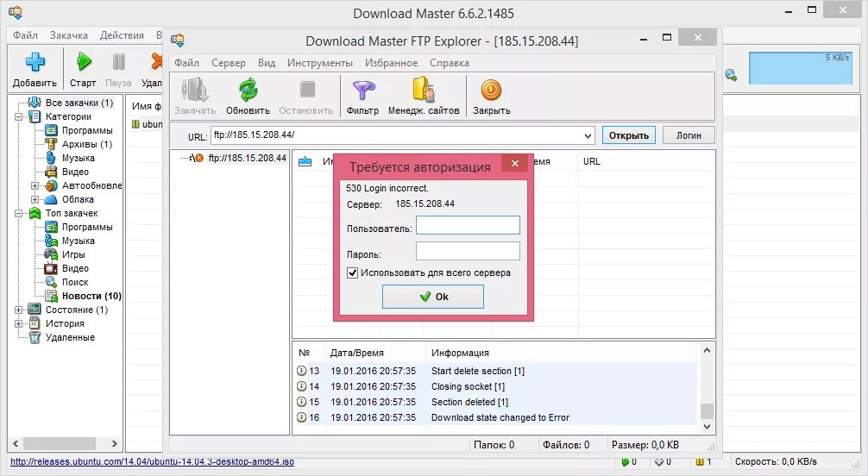The height and width of the screenshot is (476, 868).
Task: Select Игры under Топ закачек
Action: coord(73,254)
